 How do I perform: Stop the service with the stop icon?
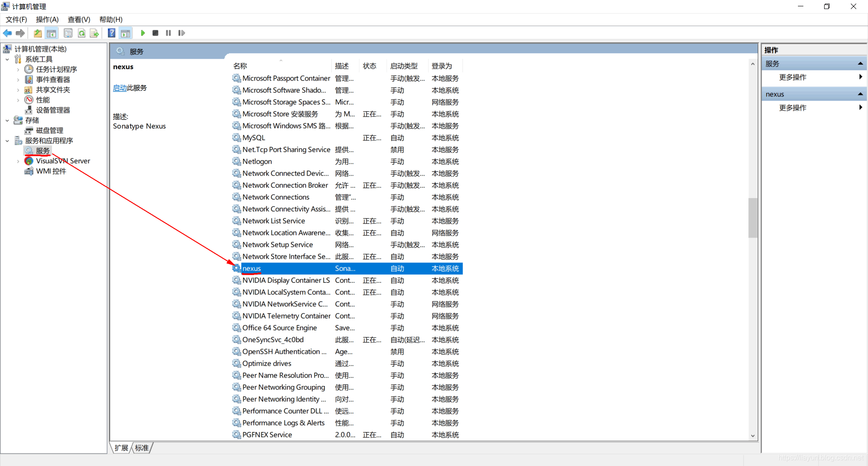156,33
